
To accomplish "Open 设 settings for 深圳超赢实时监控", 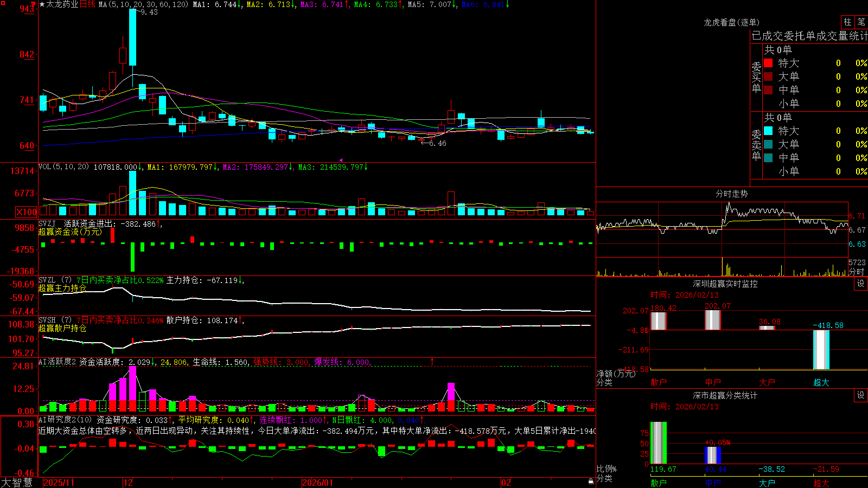I will (861, 284).
